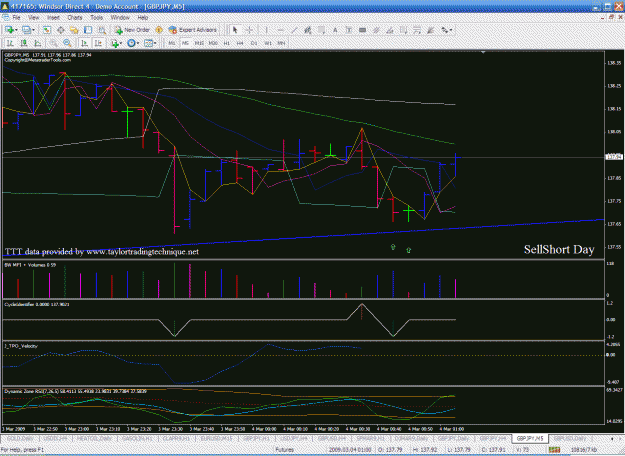This screenshot has width=625, height=456.
Task: Click the New Order button
Action: [132, 30]
